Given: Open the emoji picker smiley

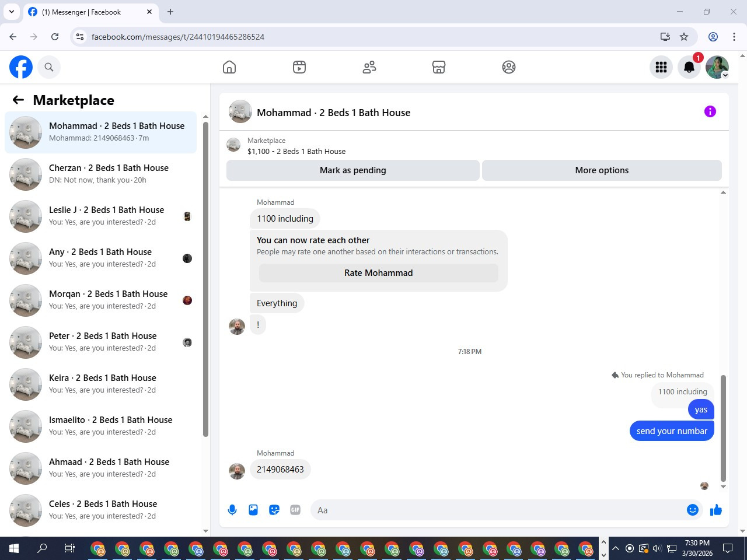Looking at the screenshot, I should (x=693, y=510).
